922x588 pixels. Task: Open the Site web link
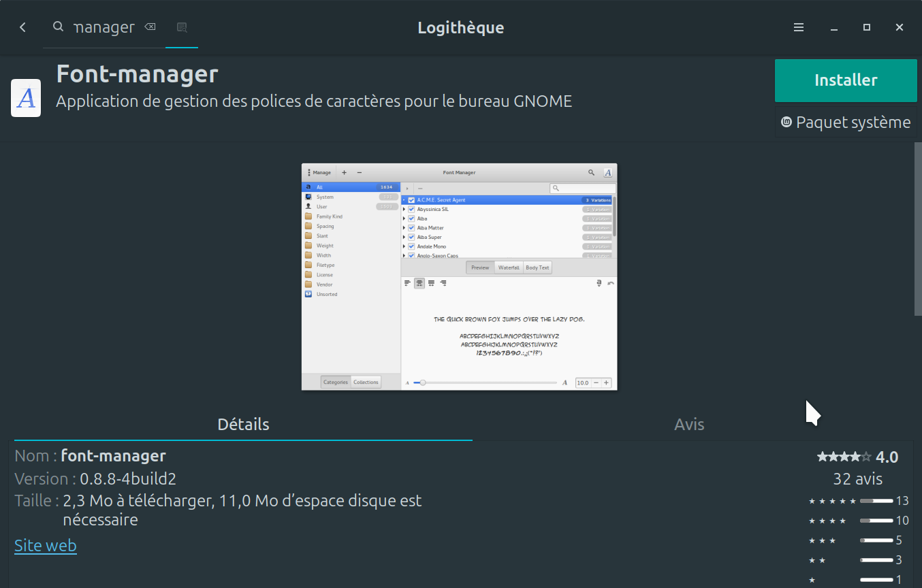pyautogui.click(x=46, y=546)
